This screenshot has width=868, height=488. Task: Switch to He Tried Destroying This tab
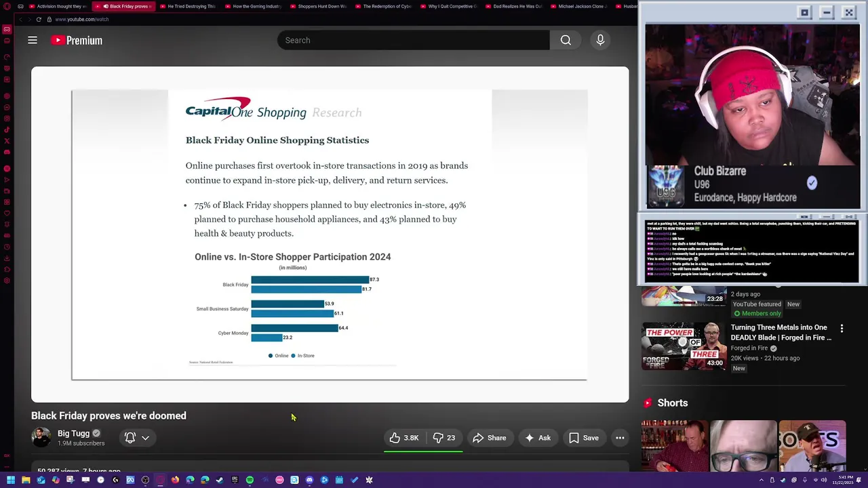188,6
